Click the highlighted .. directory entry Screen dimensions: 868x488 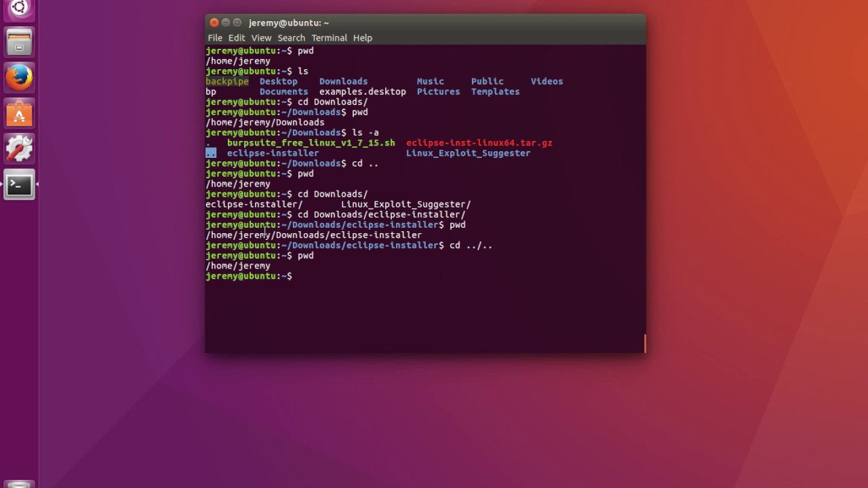coord(211,153)
